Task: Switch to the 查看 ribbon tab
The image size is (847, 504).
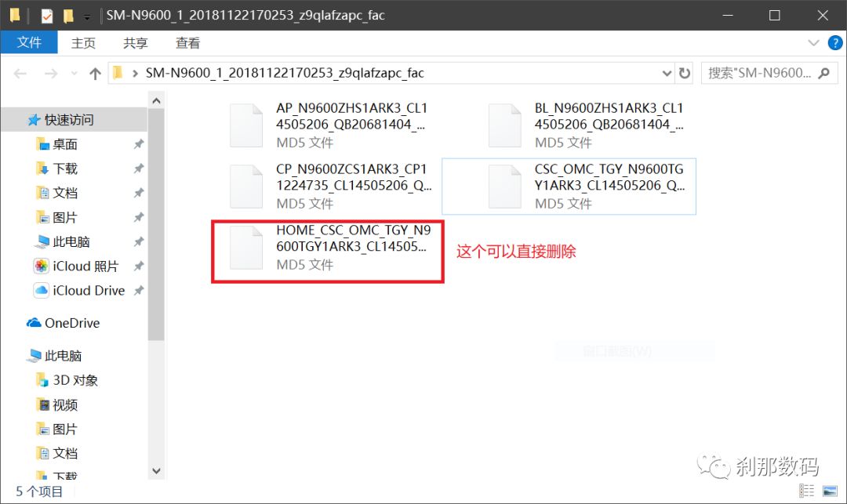Action: 188,42
